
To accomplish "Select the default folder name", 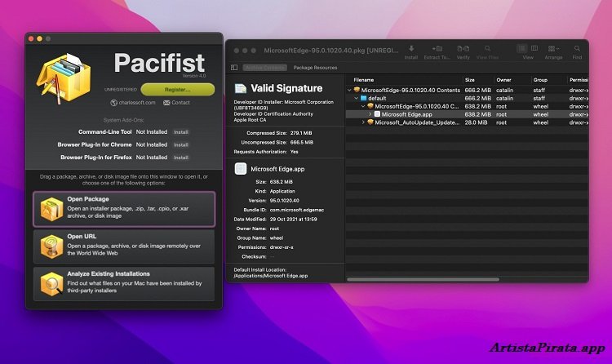I will [377, 99].
